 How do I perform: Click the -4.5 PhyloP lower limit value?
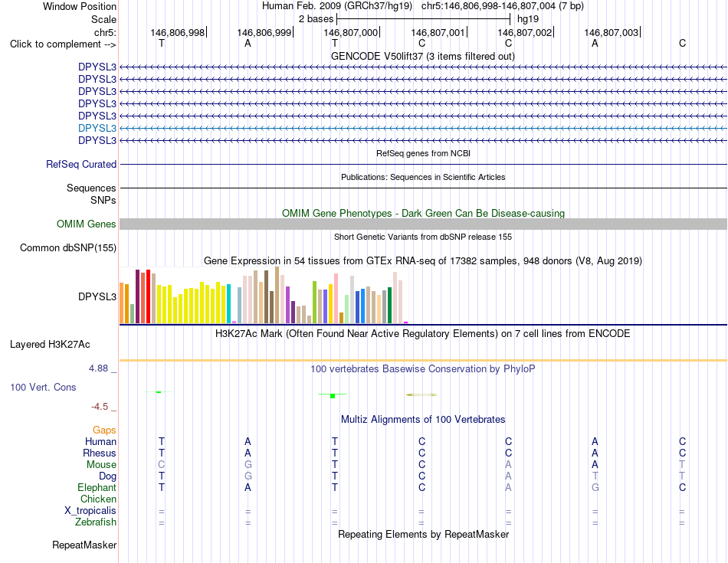coord(100,407)
